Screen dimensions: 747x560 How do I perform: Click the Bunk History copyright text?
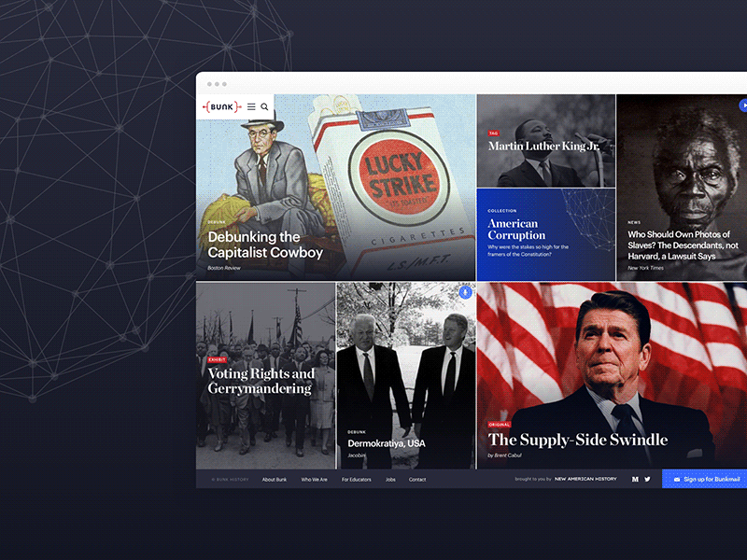point(230,480)
